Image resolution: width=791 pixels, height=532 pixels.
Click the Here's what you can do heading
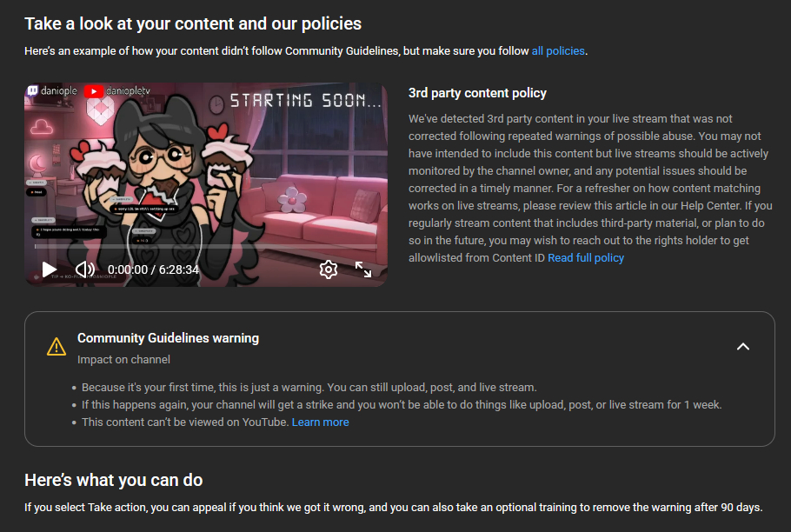pos(114,480)
